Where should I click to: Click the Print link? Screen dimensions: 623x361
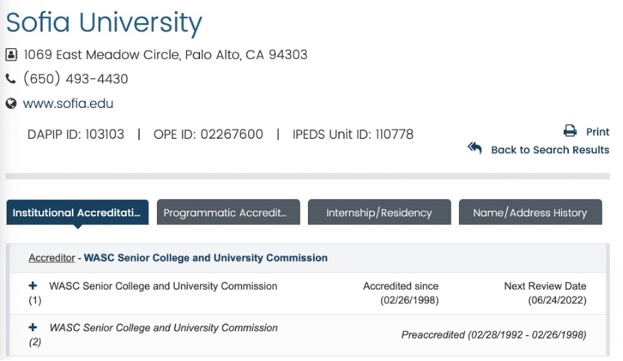598,132
